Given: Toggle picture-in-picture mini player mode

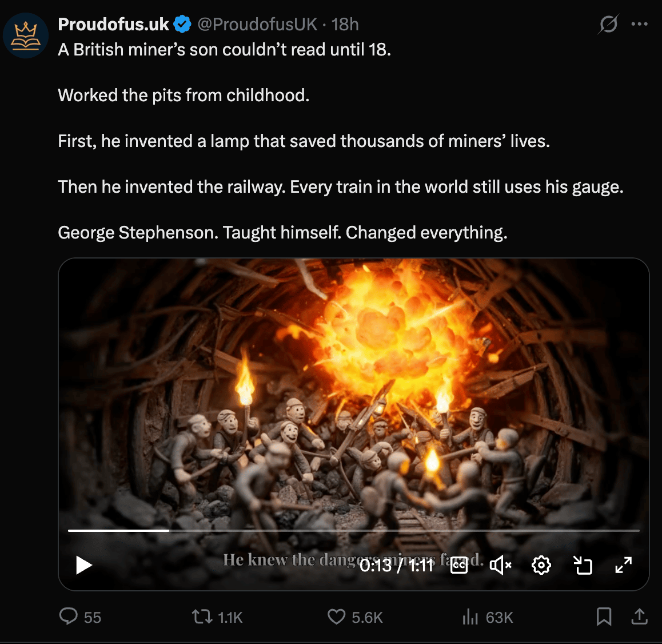Looking at the screenshot, I should pyautogui.click(x=583, y=565).
